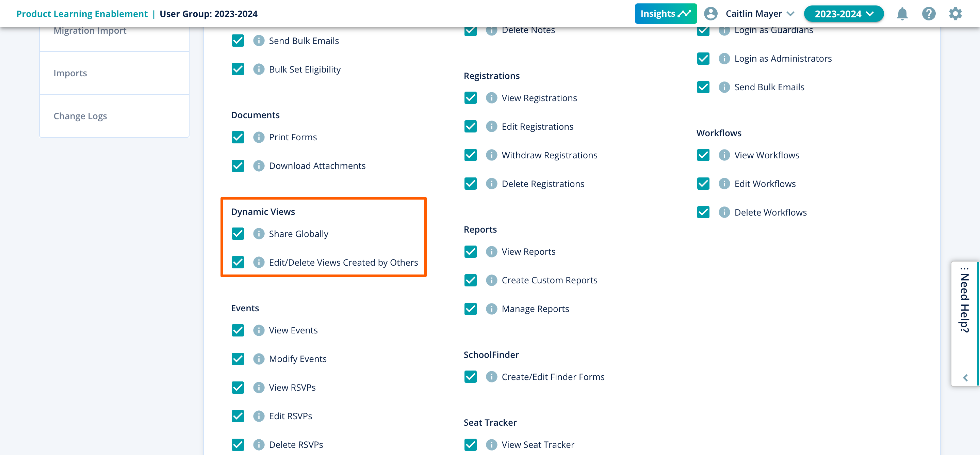The image size is (980, 455).
Task: Click info icon next to Print Forms
Action: (259, 137)
